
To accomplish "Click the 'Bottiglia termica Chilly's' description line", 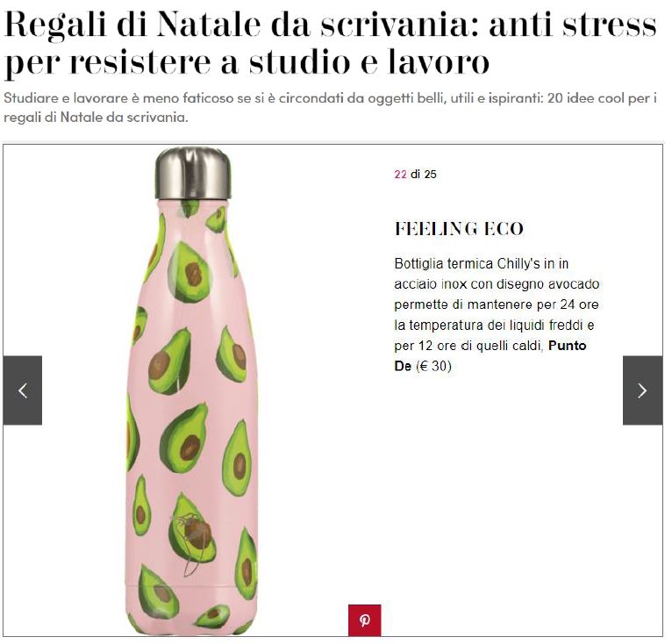I will pos(482,263).
